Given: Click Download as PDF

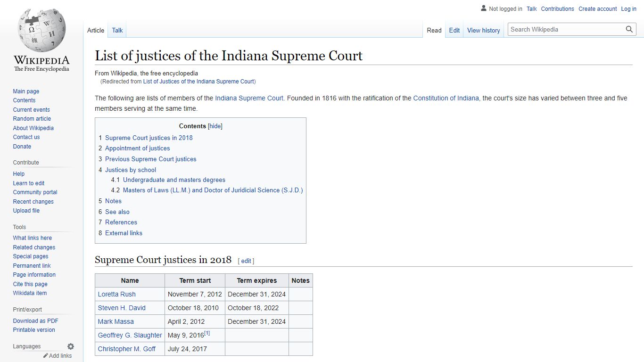Looking at the screenshot, I should click(x=36, y=321).
